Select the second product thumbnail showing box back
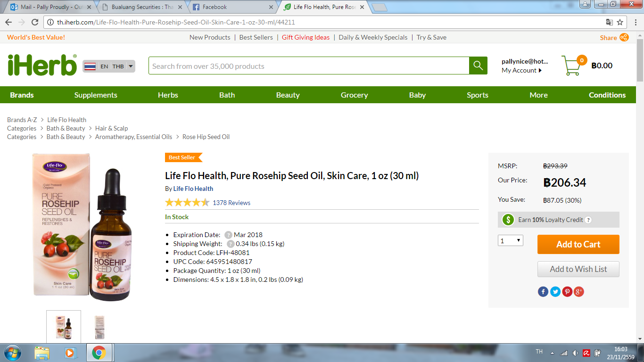 point(99,327)
